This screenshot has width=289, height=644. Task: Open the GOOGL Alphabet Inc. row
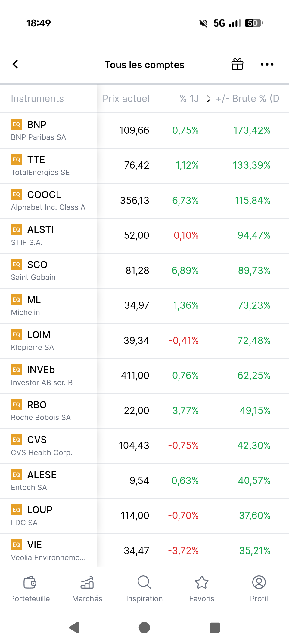(144, 201)
